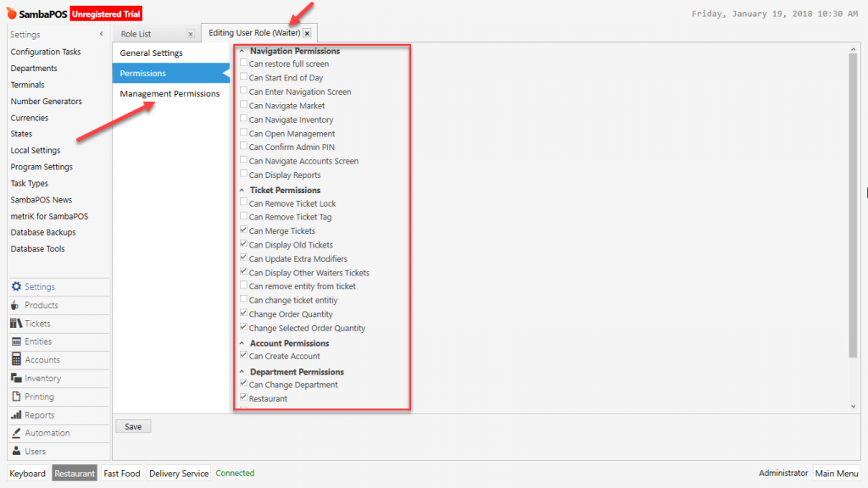Image resolution: width=868 pixels, height=488 pixels.
Task: Enable Can restore full screen checkbox
Action: coord(243,63)
